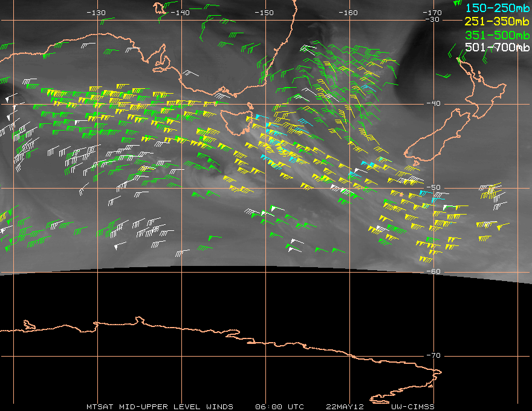Viewport: 532px width, 411px height.
Task: Click the MTSAT MID-UPPER LEVEL WINDS title
Action: point(160,407)
